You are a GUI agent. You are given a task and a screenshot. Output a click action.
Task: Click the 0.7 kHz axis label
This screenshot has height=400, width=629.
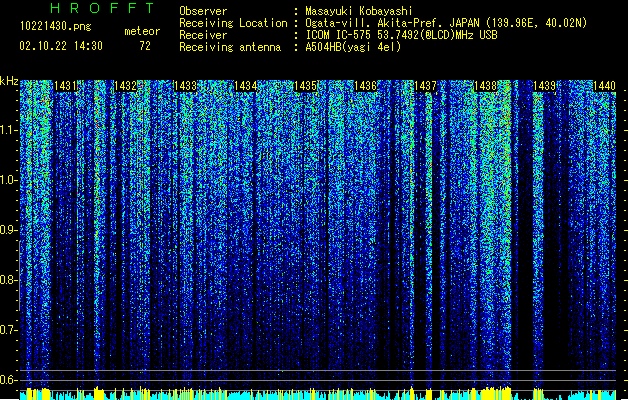click(9, 330)
